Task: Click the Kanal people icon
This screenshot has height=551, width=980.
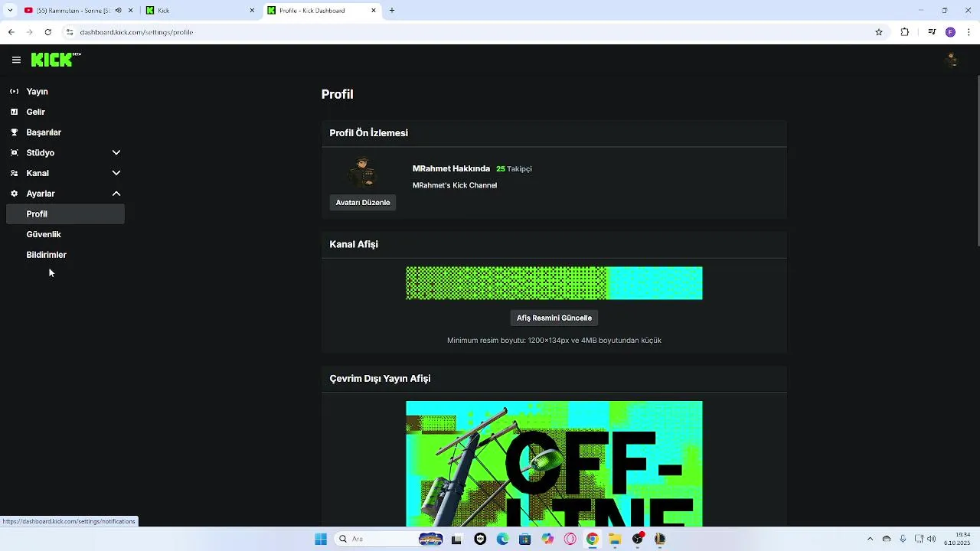Action: [x=14, y=173]
